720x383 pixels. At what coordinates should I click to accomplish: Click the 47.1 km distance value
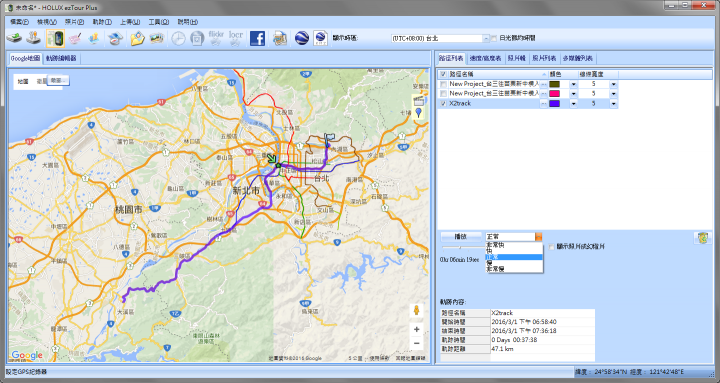click(x=502, y=349)
